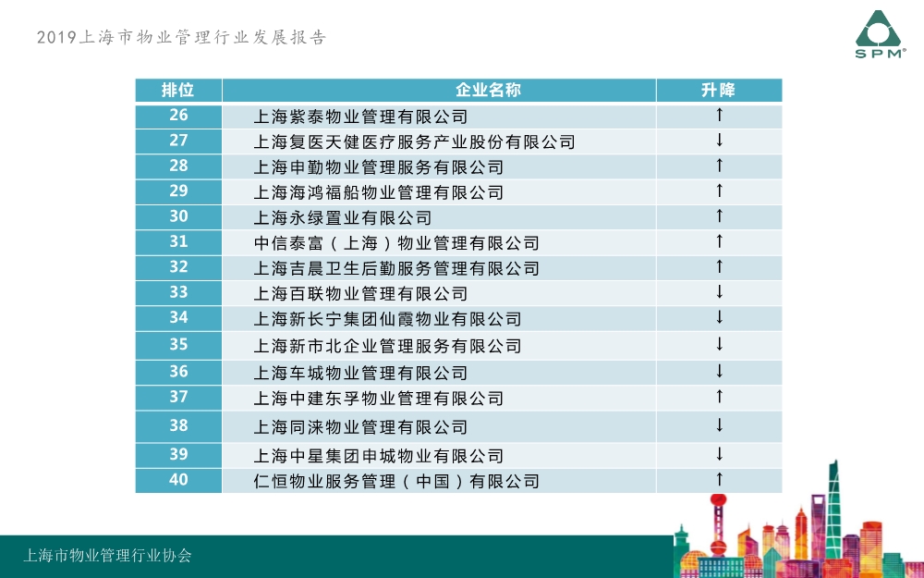Click 上海车城物业管理有限公司 entry

[x=360, y=373]
